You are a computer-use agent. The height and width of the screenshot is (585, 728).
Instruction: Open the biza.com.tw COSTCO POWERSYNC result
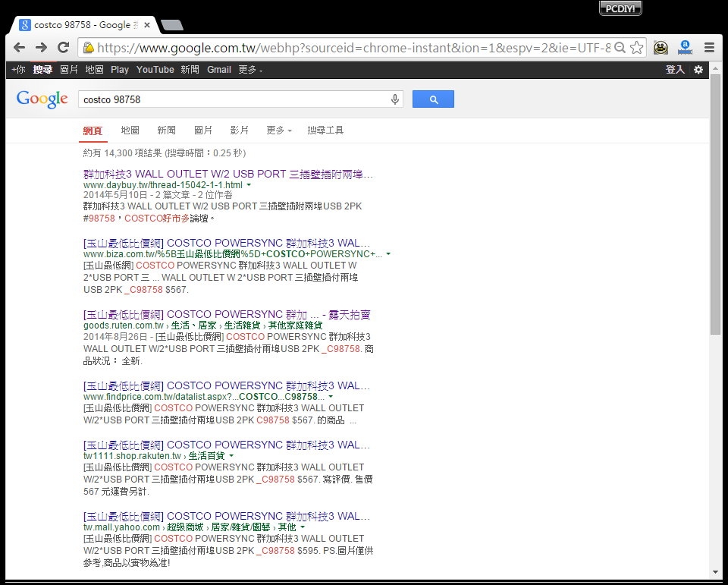tap(227, 243)
